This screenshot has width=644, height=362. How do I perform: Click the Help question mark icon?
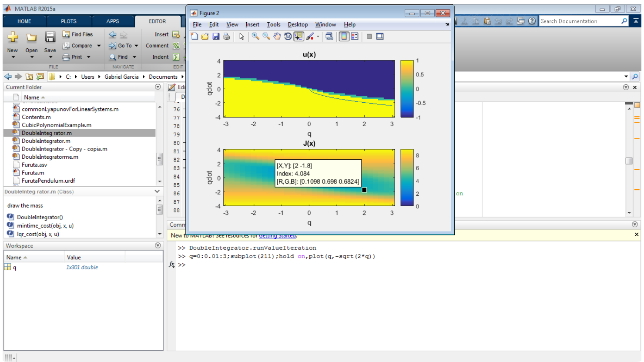tap(532, 21)
